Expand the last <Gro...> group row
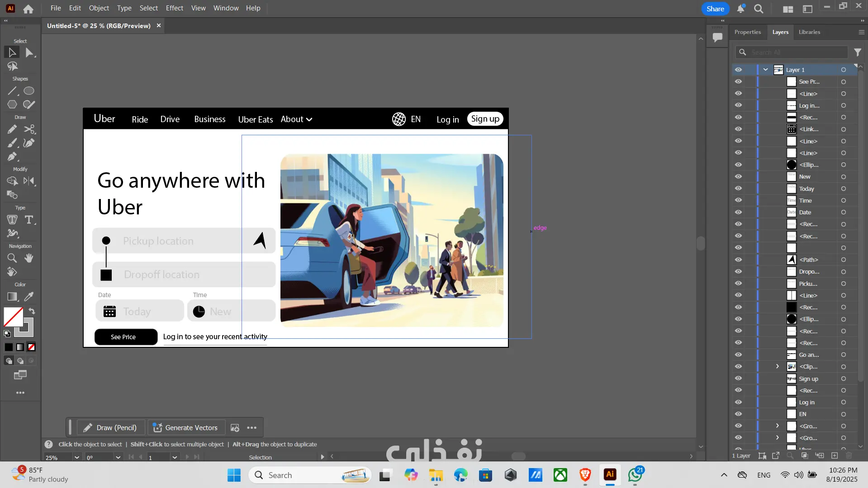 click(x=778, y=438)
